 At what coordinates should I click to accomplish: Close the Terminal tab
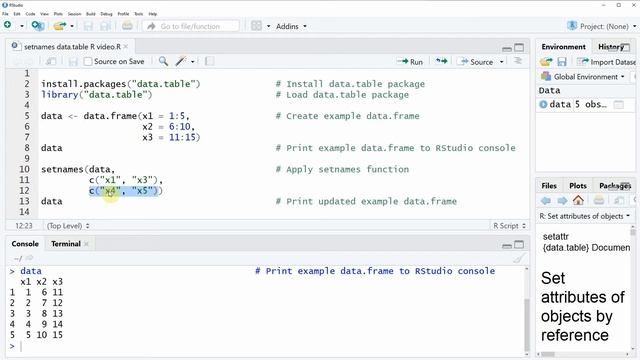(x=86, y=244)
